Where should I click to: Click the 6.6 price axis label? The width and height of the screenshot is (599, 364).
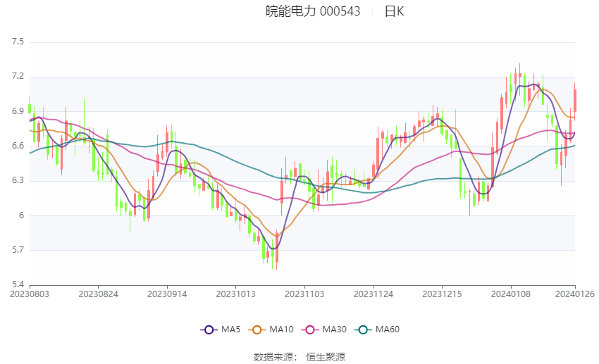pos(18,146)
